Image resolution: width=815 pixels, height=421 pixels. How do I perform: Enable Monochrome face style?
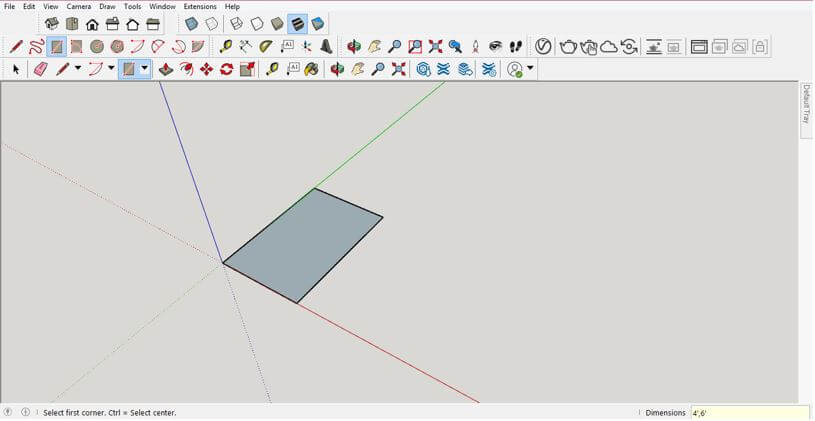click(x=318, y=23)
